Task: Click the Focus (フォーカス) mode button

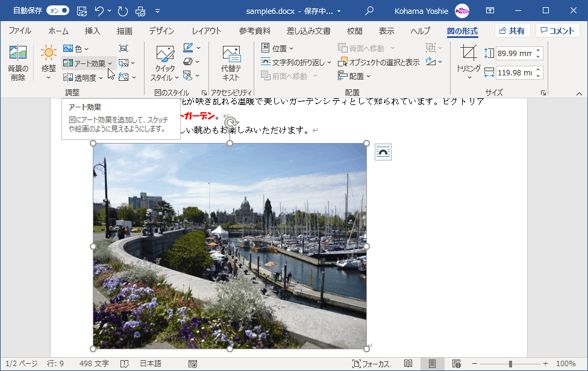Action: click(x=371, y=364)
